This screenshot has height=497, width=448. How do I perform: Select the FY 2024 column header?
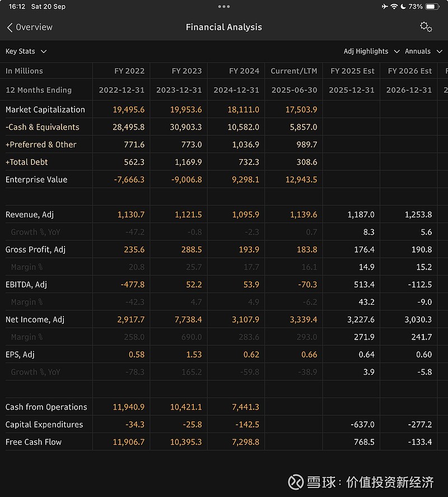tap(244, 71)
